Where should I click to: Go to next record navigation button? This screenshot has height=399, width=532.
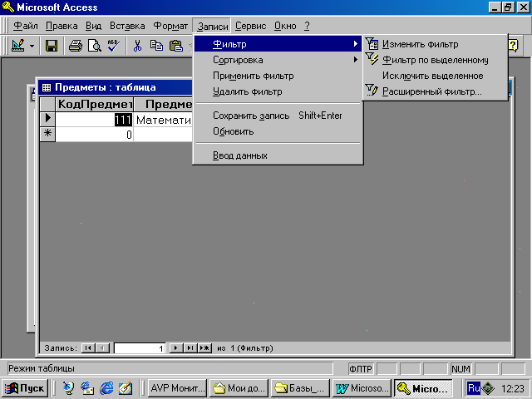[x=175, y=348]
